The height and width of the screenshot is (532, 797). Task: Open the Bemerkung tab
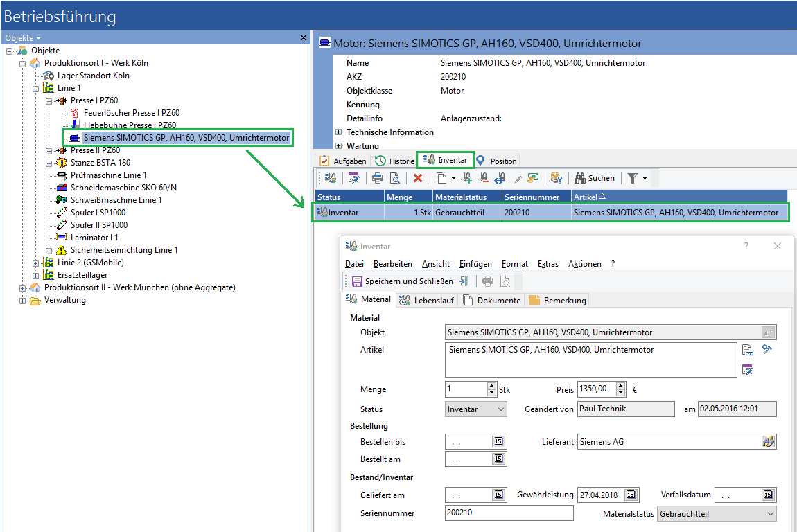(x=557, y=301)
